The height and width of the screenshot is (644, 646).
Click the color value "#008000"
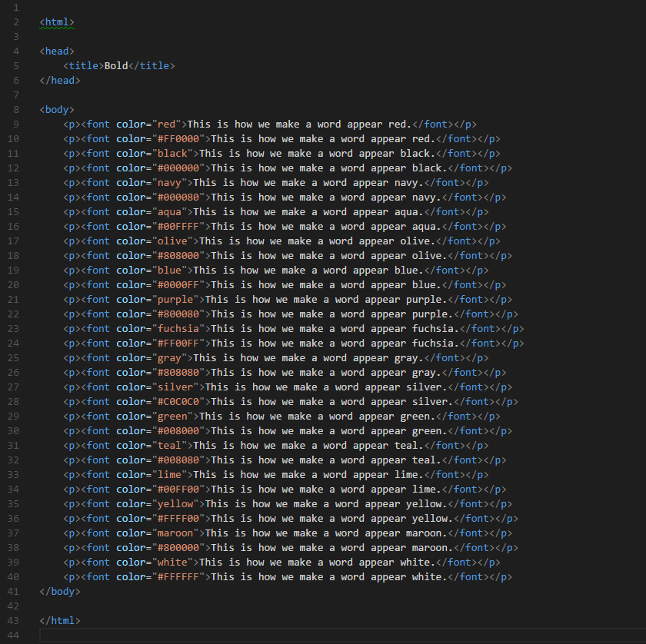point(178,431)
